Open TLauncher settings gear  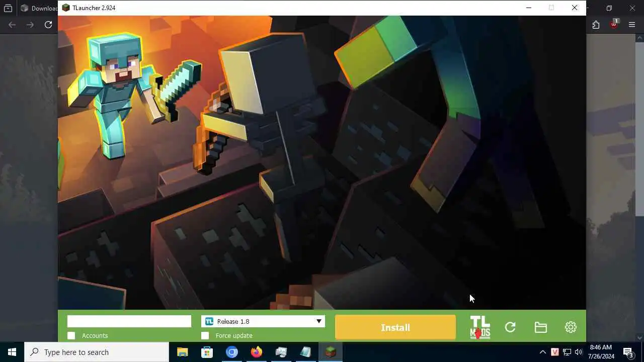pyautogui.click(x=571, y=327)
